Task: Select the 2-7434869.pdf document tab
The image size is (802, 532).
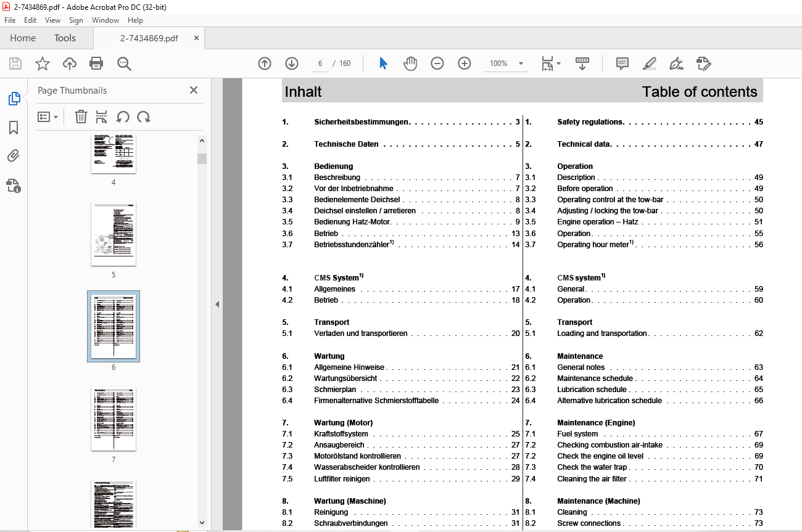Action: pos(149,38)
